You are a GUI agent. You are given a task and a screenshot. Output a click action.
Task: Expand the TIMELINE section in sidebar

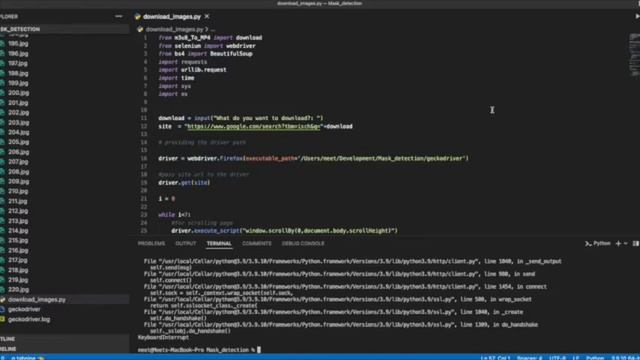point(64,349)
